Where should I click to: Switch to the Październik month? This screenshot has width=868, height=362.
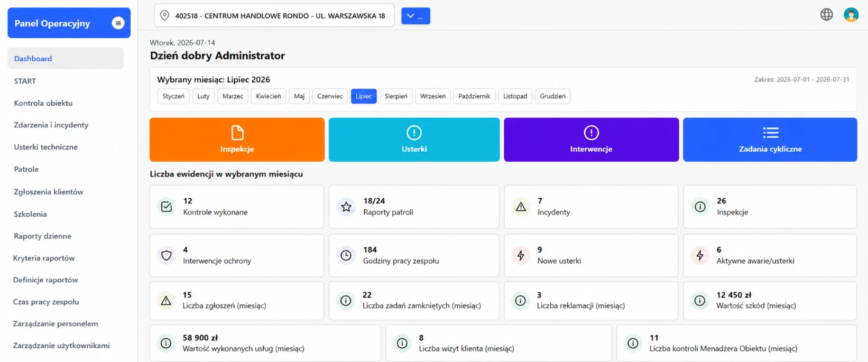tap(474, 96)
